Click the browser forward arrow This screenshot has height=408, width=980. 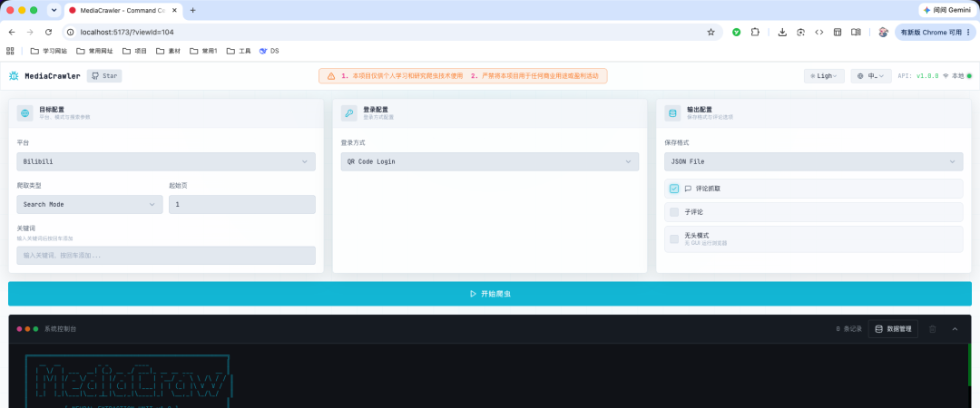coord(29,32)
